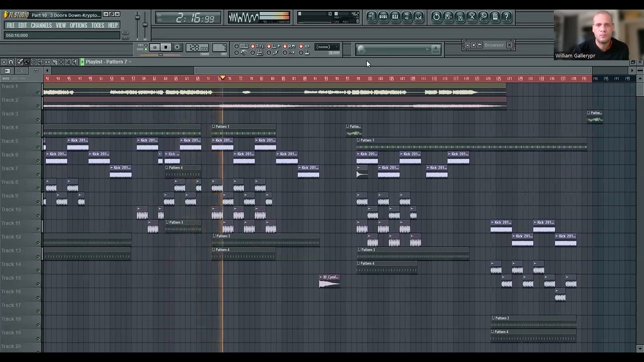Screen dimensions: 644x362
Task: Open the Mixer icon
Action: (x=418, y=17)
